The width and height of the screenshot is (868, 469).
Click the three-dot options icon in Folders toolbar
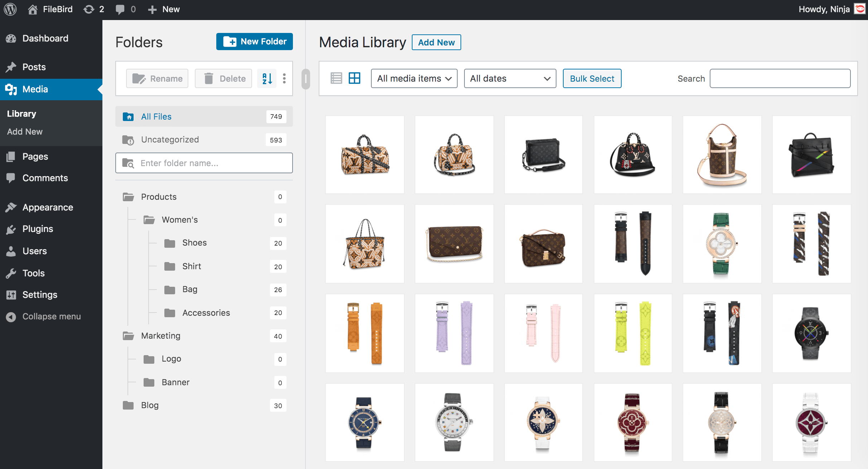tap(284, 78)
